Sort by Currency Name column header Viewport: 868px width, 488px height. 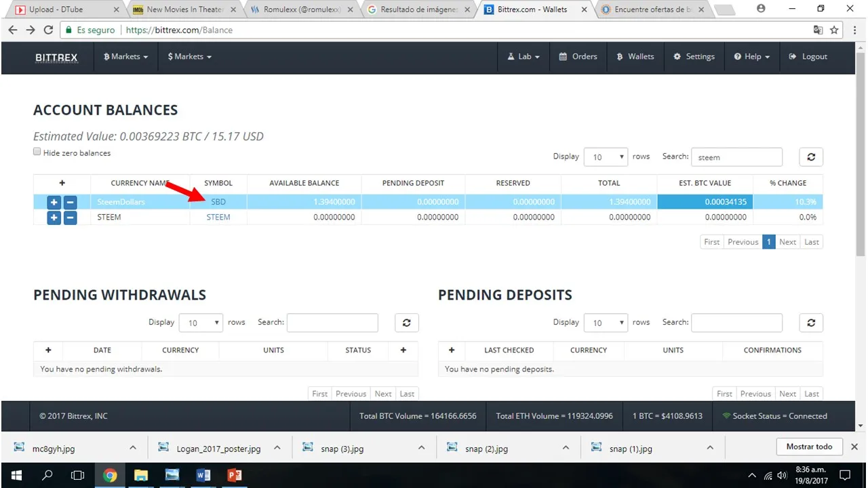[x=140, y=183]
